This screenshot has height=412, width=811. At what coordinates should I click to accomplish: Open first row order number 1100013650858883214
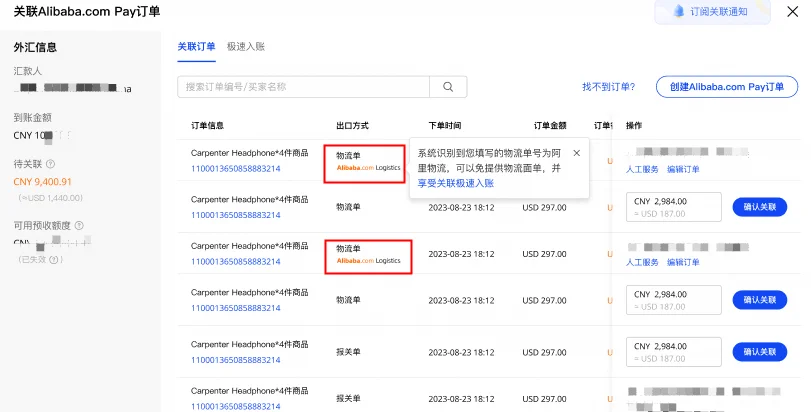pyautogui.click(x=236, y=169)
